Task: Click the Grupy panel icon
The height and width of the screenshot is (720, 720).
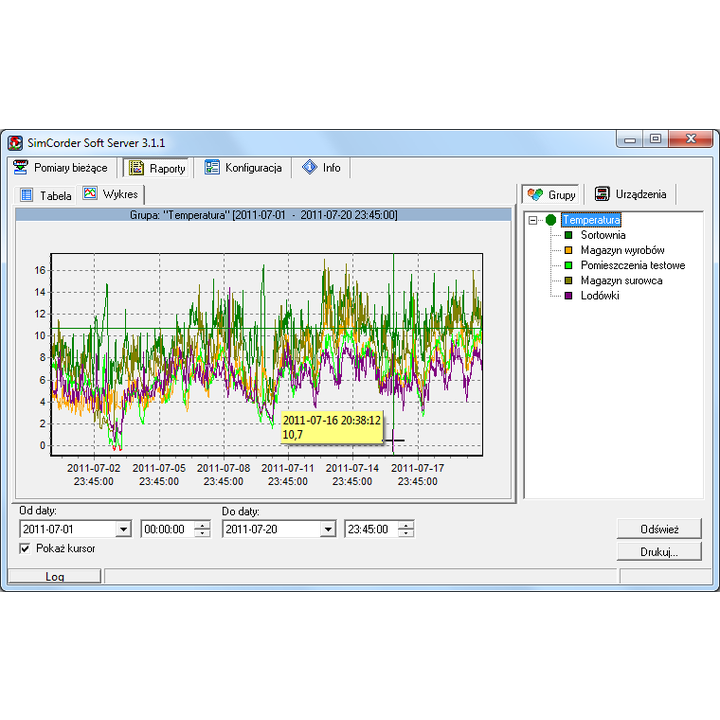Action: click(x=536, y=194)
